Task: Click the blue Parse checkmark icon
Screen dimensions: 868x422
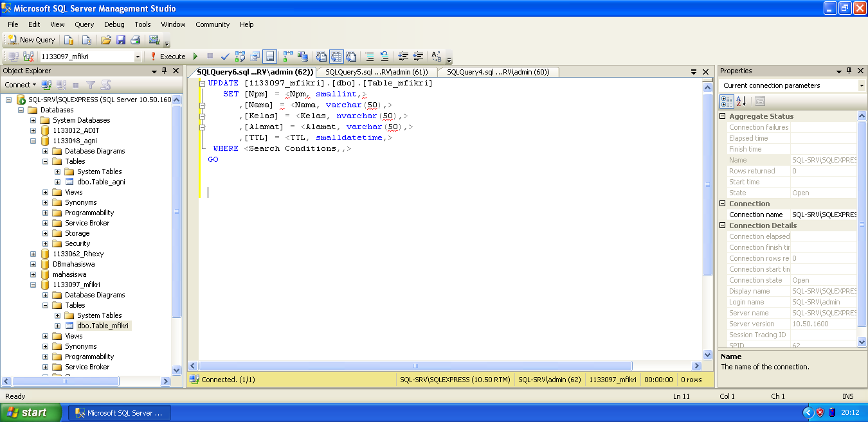Action: tap(225, 57)
